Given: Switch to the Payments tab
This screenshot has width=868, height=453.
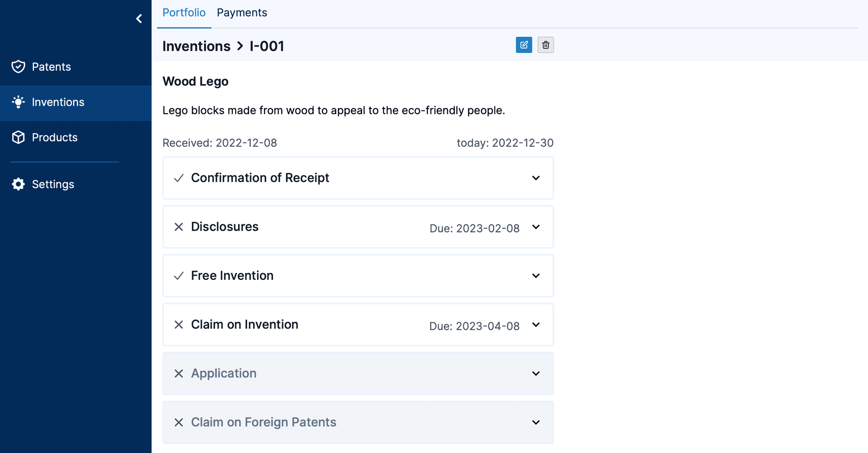Looking at the screenshot, I should (x=242, y=12).
